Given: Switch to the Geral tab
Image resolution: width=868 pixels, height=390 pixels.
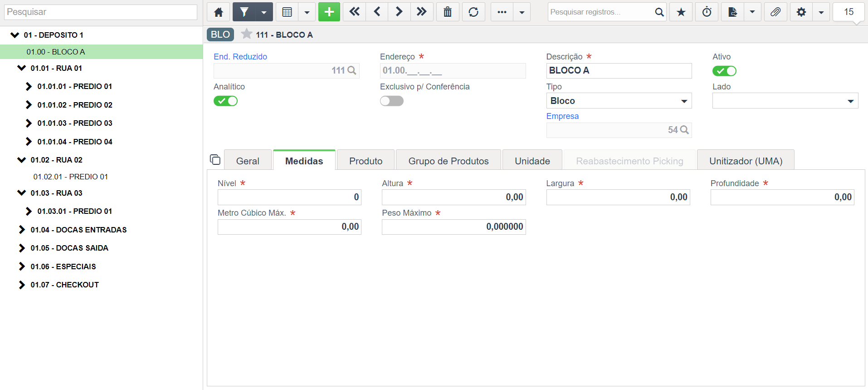Looking at the screenshot, I should (248, 161).
